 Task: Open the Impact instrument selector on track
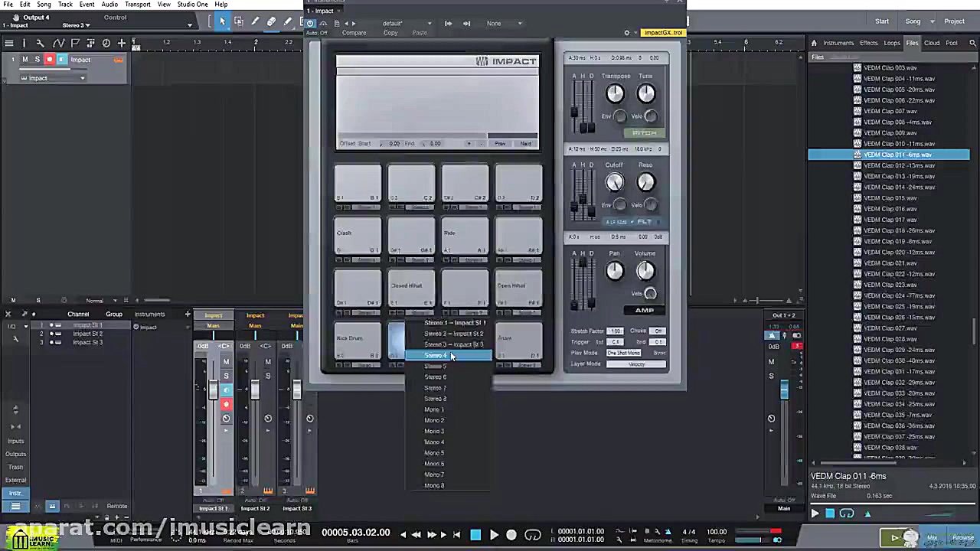point(52,78)
